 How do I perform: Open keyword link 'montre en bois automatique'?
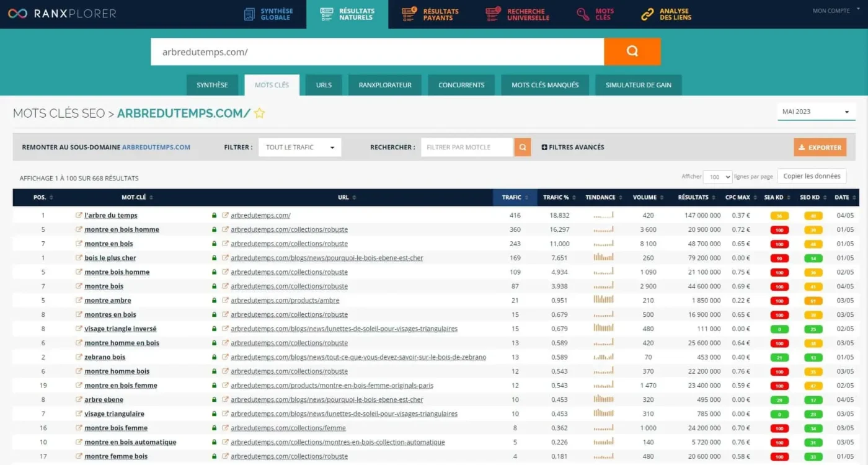pyautogui.click(x=130, y=442)
